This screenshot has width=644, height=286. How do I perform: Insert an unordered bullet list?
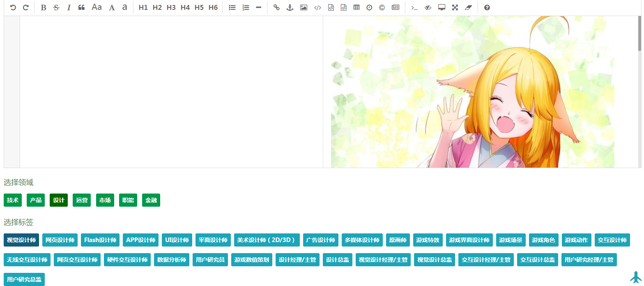232,7
